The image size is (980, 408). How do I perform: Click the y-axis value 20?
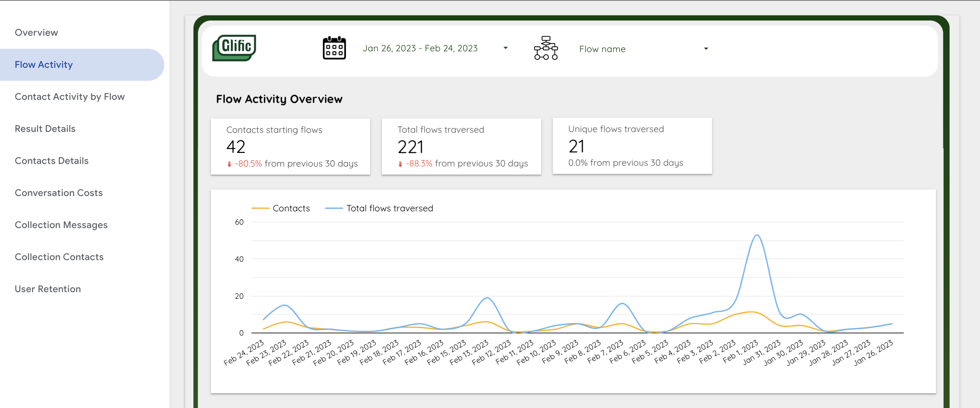click(x=239, y=296)
